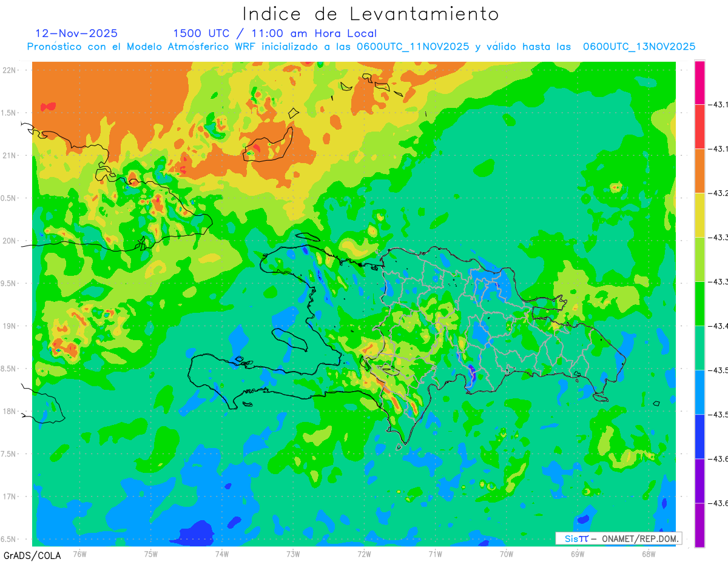The width and height of the screenshot is (728, 562).
Task: Click the 'ONAMET/REP.DOM.' attribution label
Action: point(640,538)
